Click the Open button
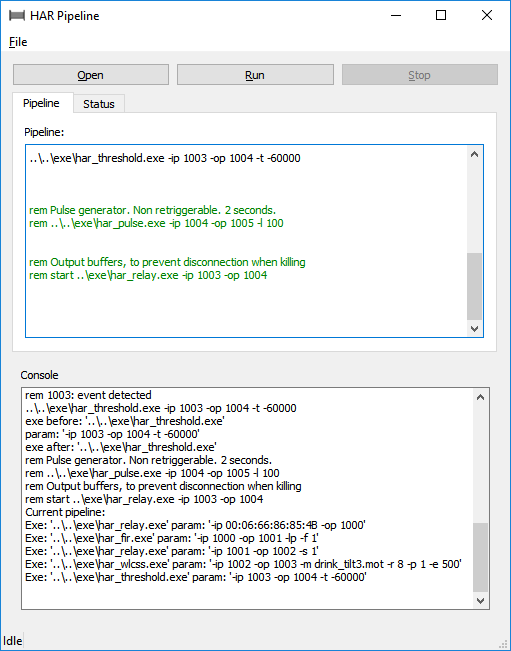 point(90,75)
